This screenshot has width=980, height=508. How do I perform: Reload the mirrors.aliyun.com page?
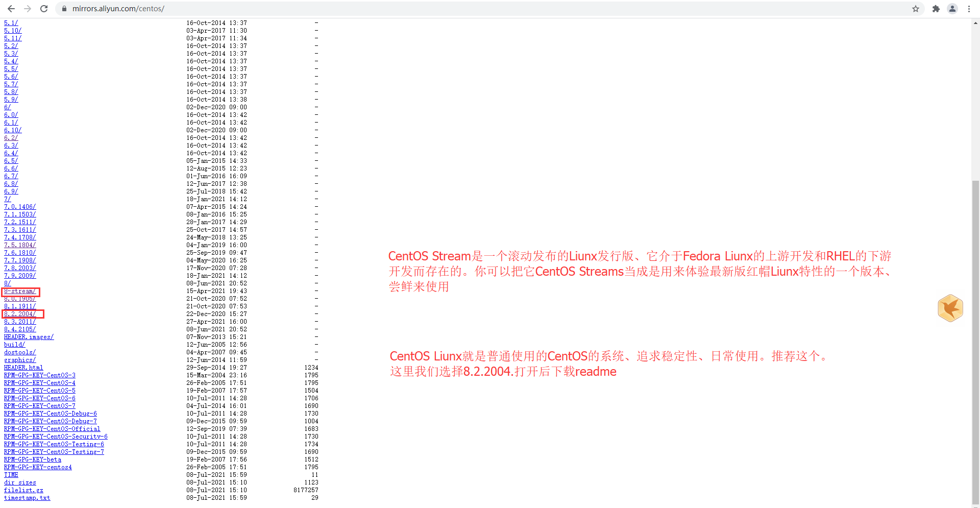click(x=44, y=9)
